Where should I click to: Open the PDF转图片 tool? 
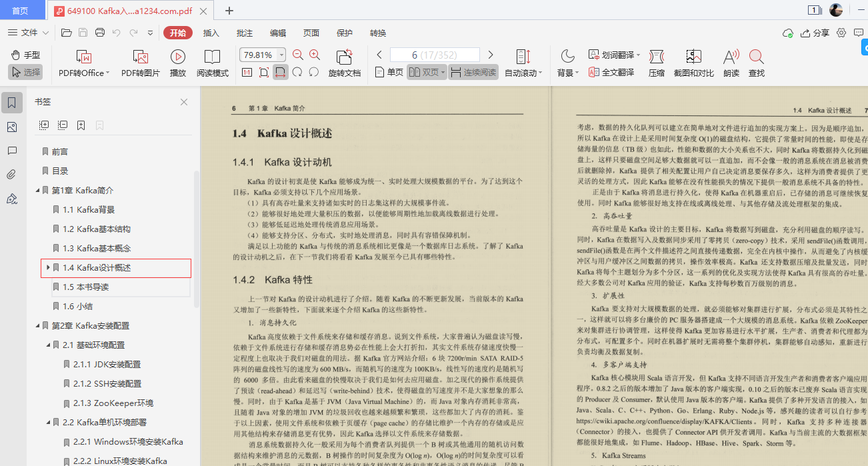click(140, 63)
